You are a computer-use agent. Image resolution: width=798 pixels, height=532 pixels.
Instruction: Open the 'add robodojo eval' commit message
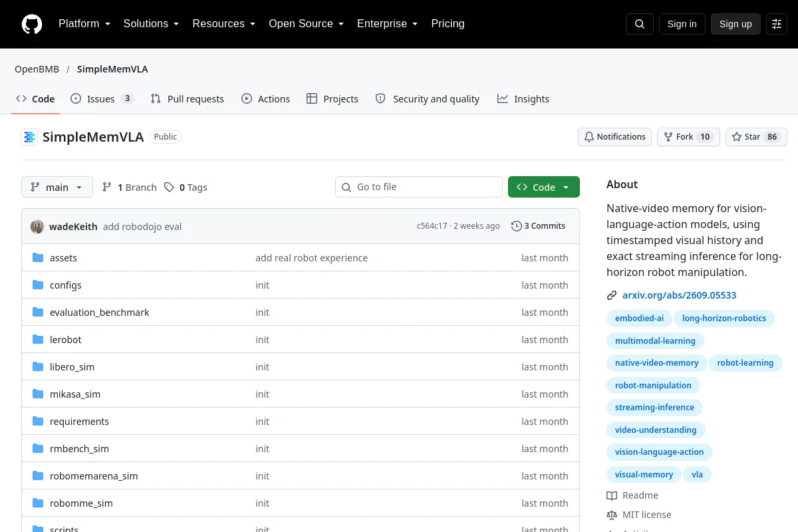pyautogui.click(x=142, y=227)
